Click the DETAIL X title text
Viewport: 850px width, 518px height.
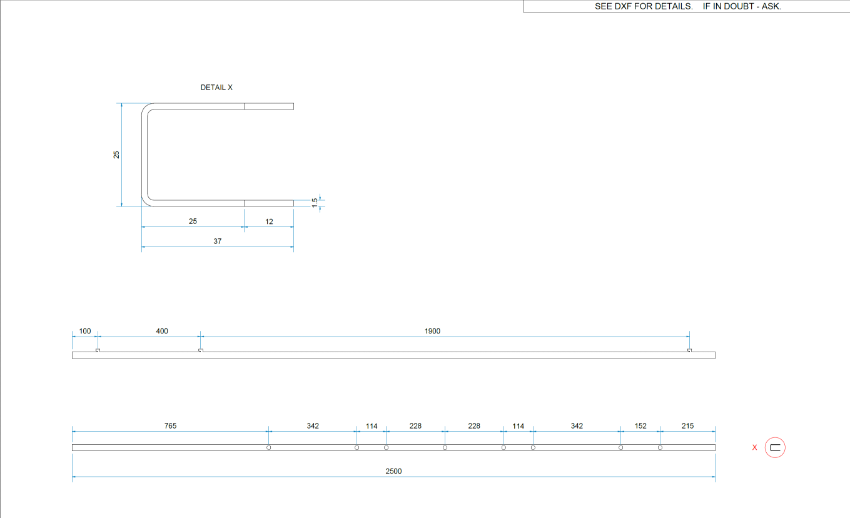(x=217, y=88)
